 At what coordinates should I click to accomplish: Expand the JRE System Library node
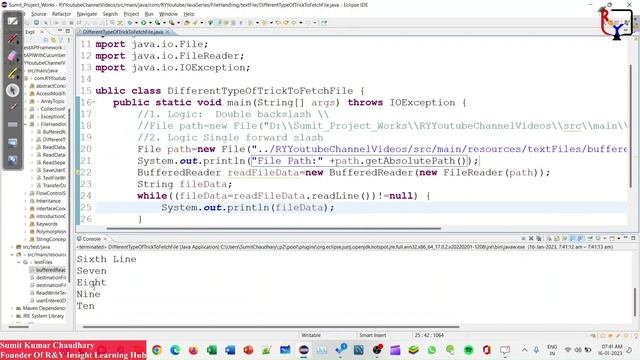click(12, 316)
